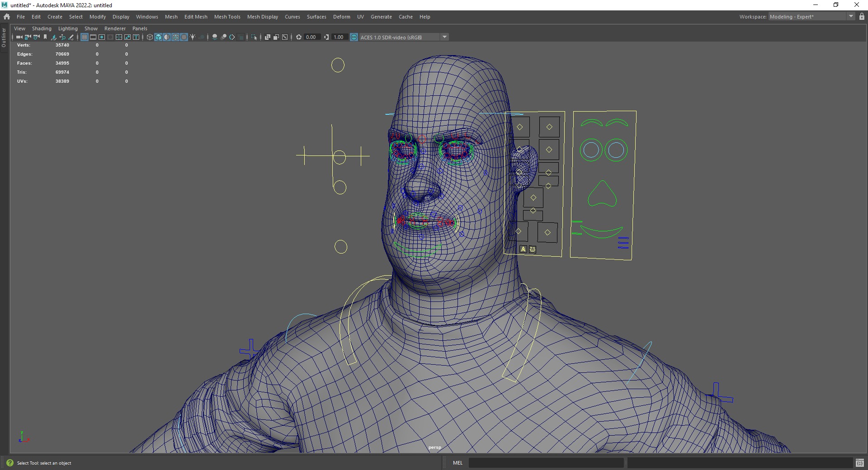Select the Grease Pencil tool icon
This screenshot has height=470, width=868.
tap(71, 37)
